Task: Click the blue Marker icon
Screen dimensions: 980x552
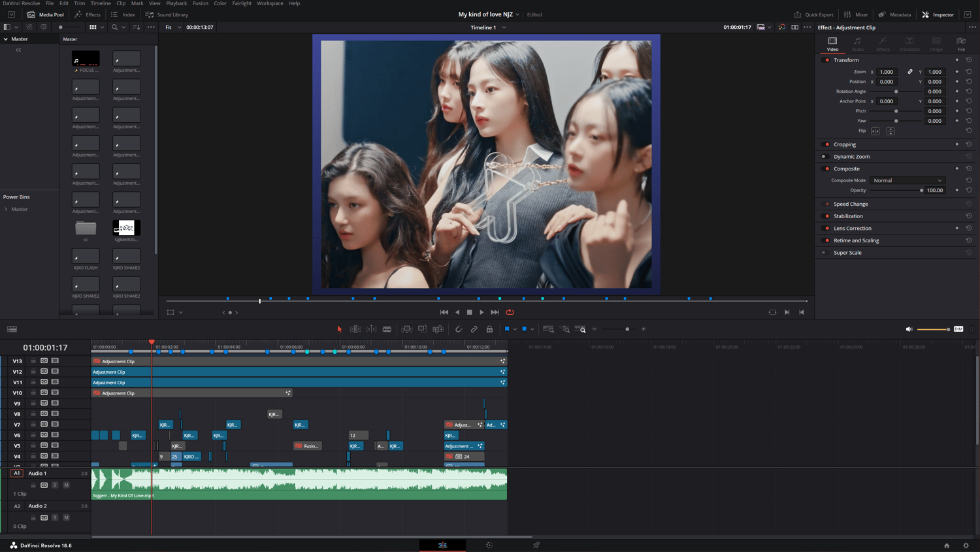Action: click(524, 329)
